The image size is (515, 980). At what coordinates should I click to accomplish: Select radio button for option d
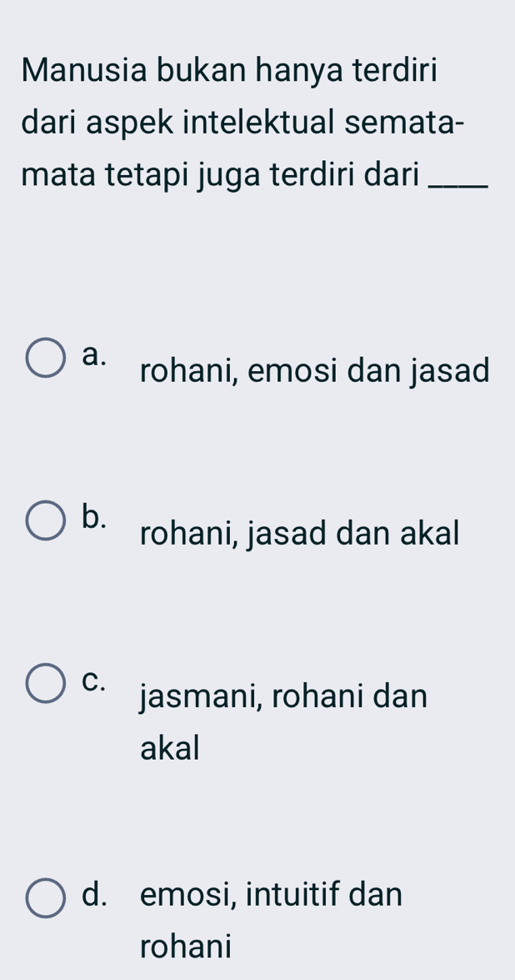(47, 896)
